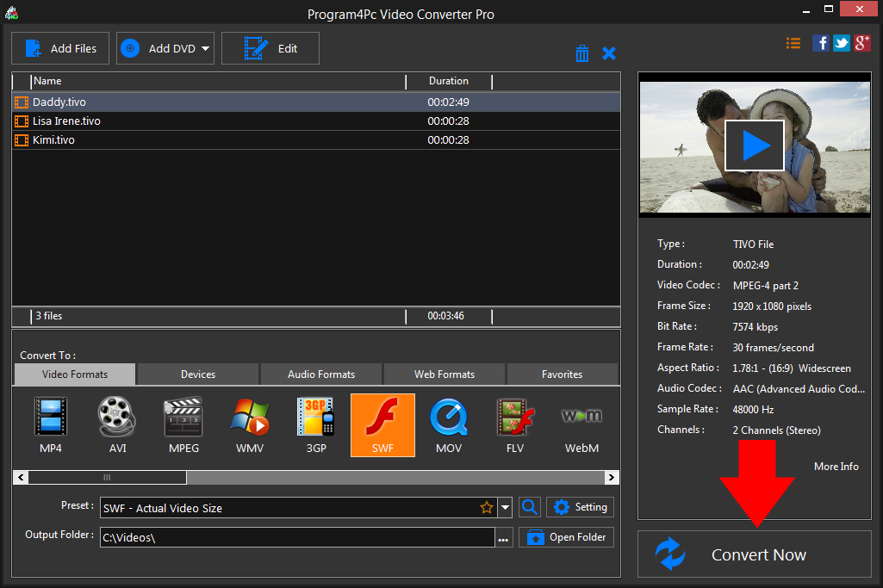
Task: Minimize the Video Converter Pro window
Action: point(806,10)
